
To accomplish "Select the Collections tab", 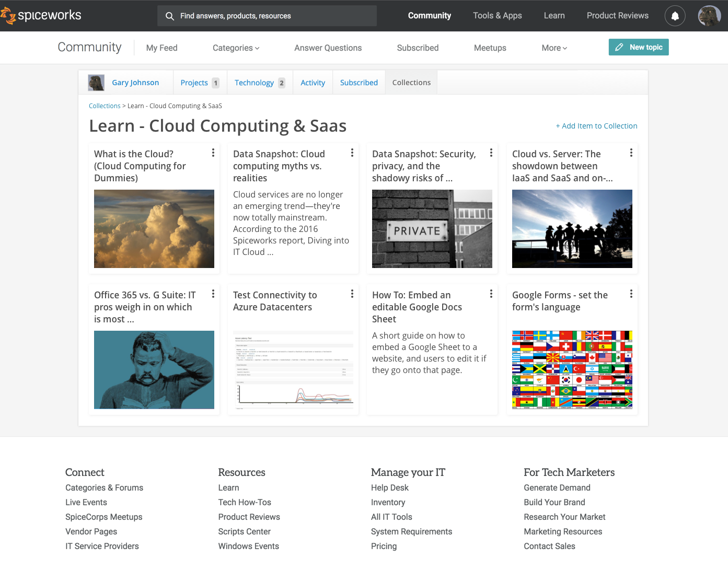I will [411, 83].
